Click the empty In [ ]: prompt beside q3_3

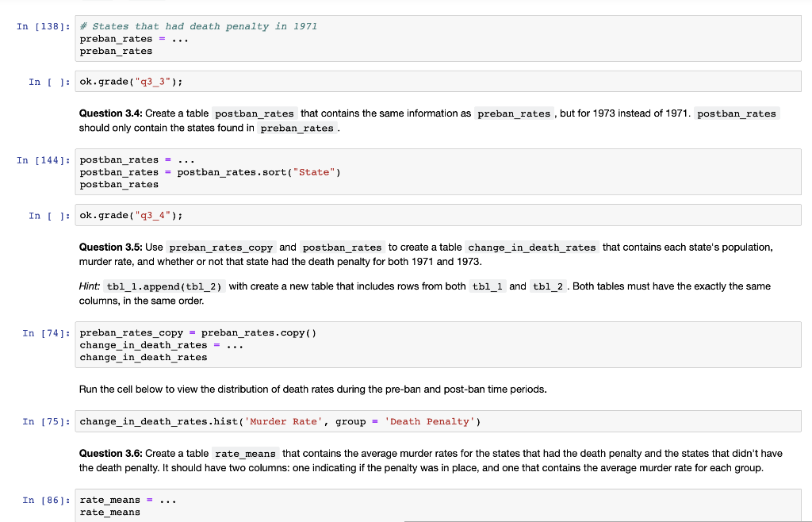tap(50, 82)
